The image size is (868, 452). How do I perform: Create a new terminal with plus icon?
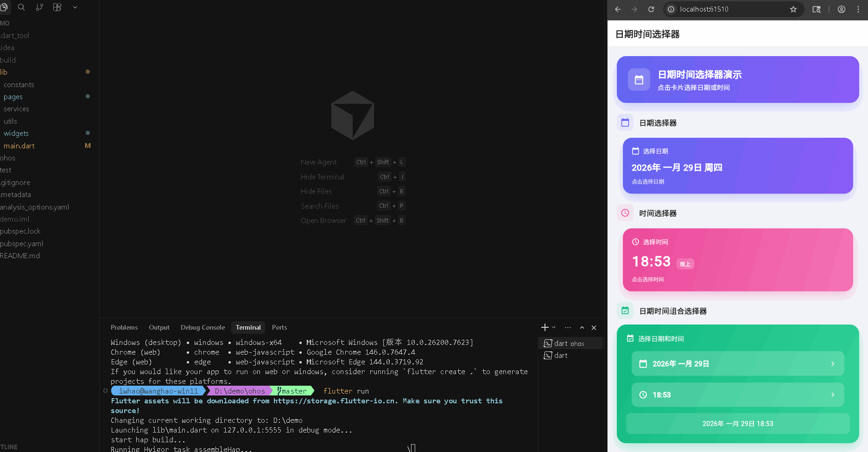coord(545,327)
